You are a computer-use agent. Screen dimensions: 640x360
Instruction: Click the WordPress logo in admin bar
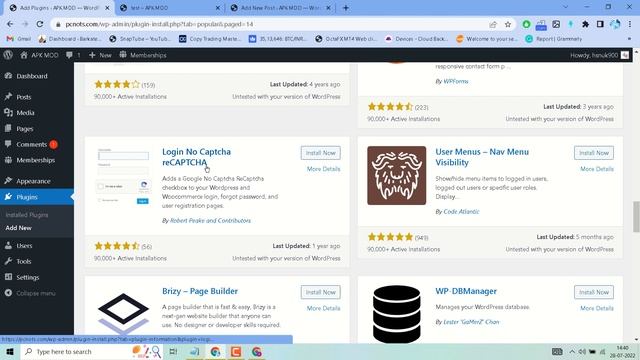8,55
